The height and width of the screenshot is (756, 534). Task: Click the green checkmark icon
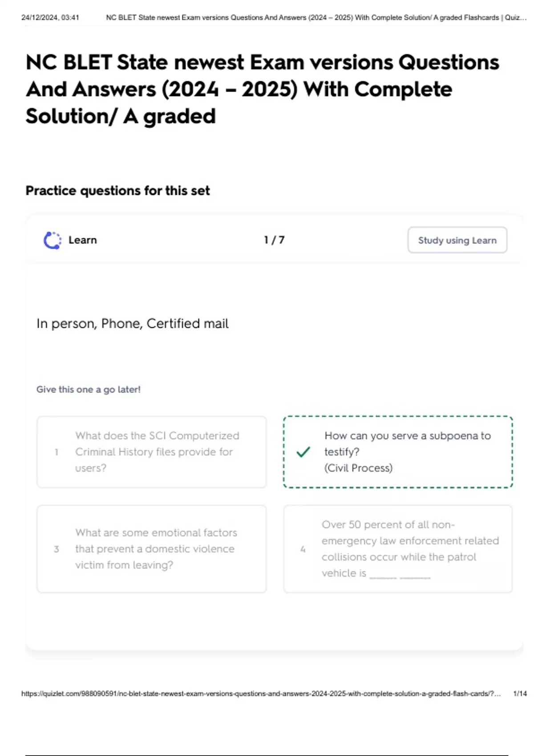tap(303, 452)
